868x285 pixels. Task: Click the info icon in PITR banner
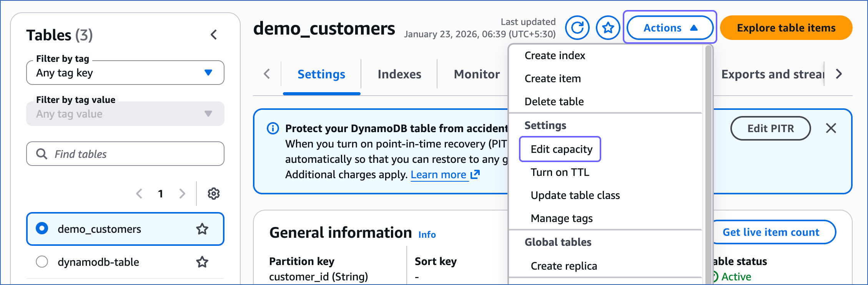(273, 128)
